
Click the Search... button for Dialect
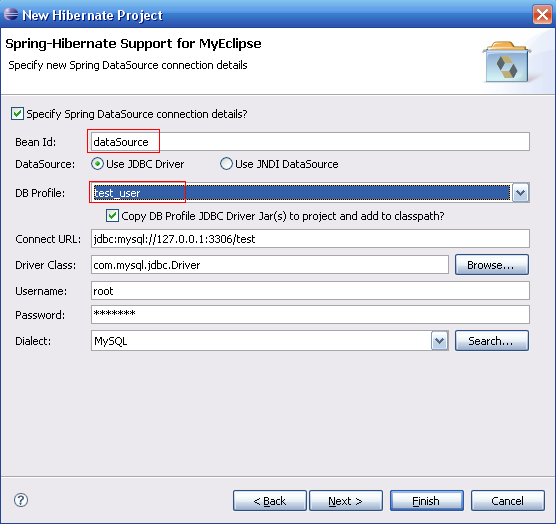click(492, 341)
